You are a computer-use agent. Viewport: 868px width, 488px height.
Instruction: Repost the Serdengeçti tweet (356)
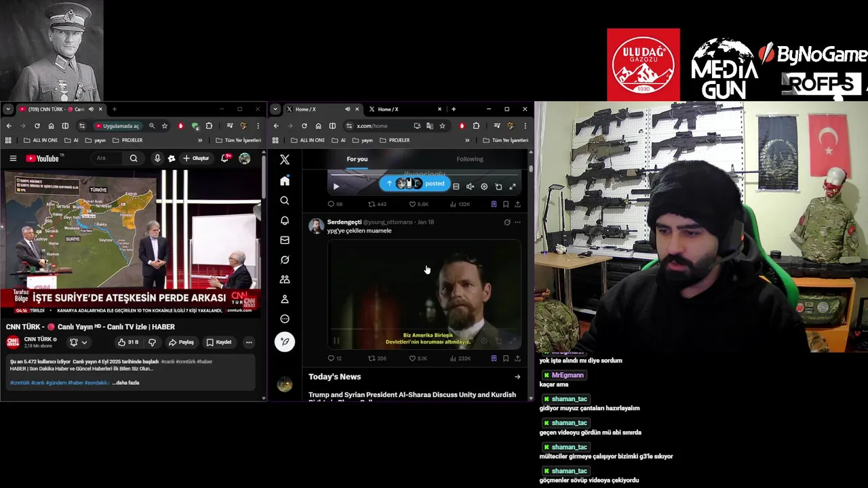point(377,359)
